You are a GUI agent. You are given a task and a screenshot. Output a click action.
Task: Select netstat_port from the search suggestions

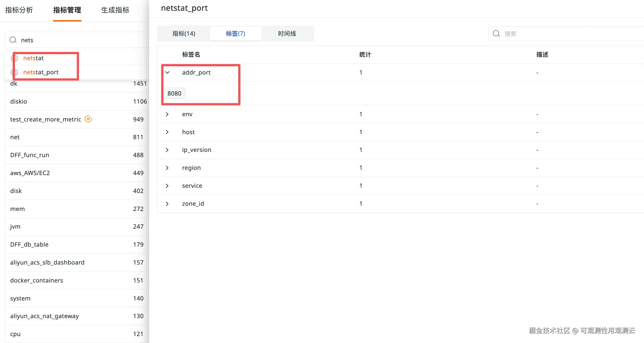41,72
